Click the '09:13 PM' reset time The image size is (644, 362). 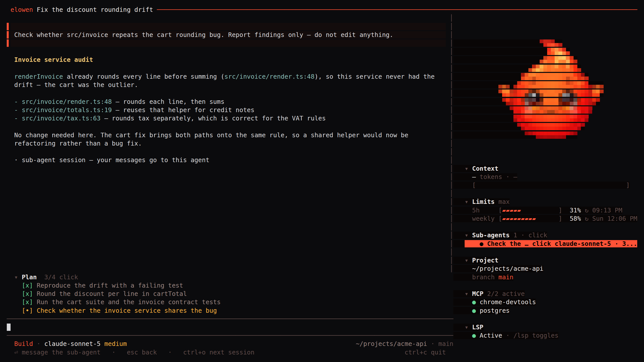[607, 210]
